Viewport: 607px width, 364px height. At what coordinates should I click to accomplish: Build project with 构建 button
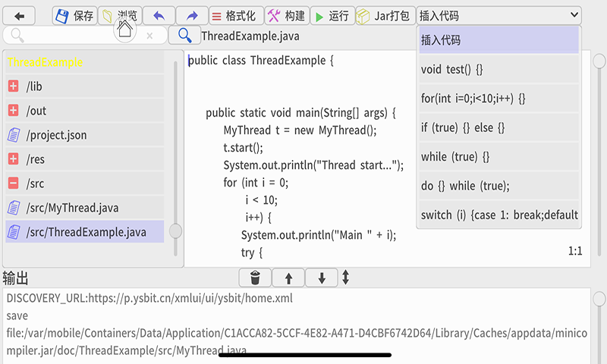286,16
